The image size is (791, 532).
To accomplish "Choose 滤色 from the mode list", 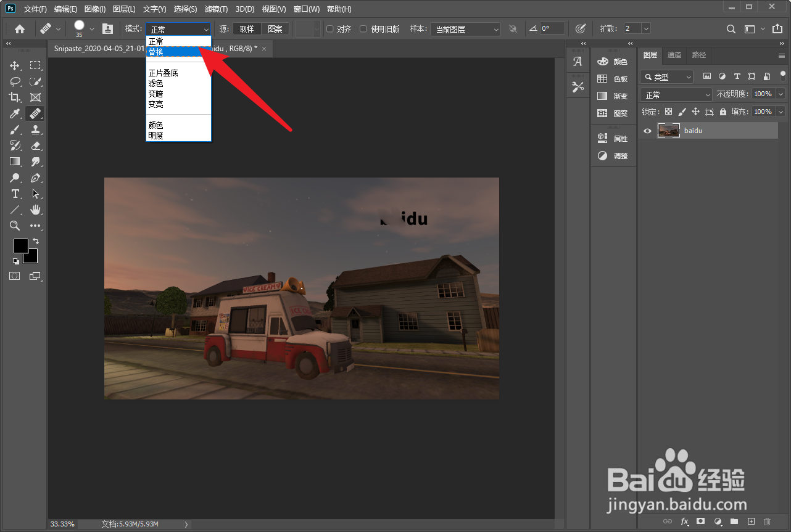I will tap(179, 83).
